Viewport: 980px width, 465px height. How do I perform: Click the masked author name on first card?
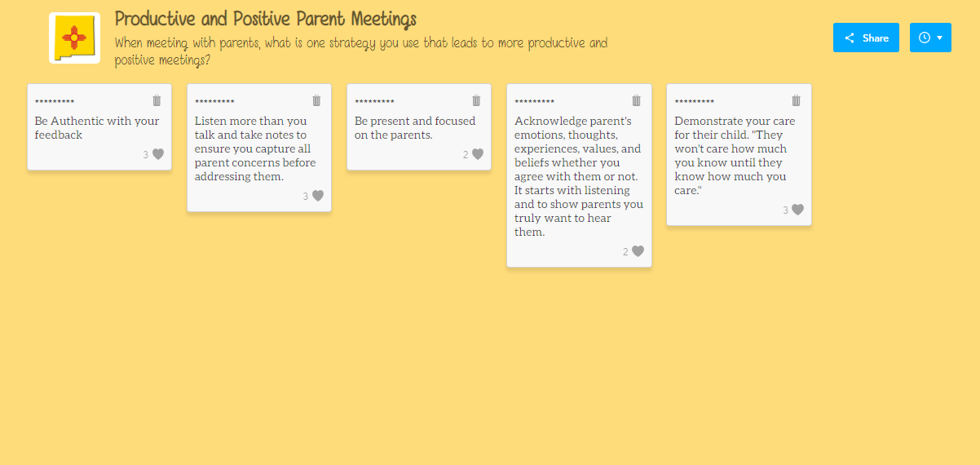(x=55, y=102)
